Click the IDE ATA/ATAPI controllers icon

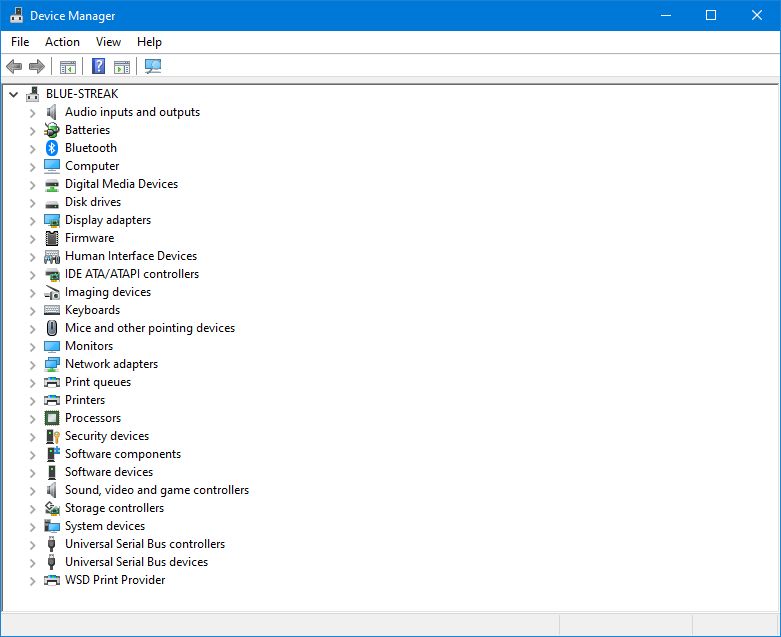tap(52, 274)
